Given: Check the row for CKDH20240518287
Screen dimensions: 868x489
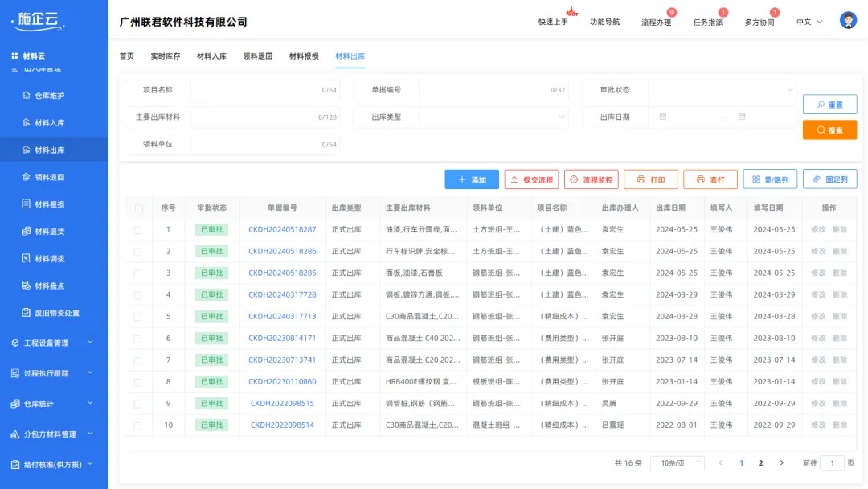Looking at the screenshot, I should click(137, 229).
